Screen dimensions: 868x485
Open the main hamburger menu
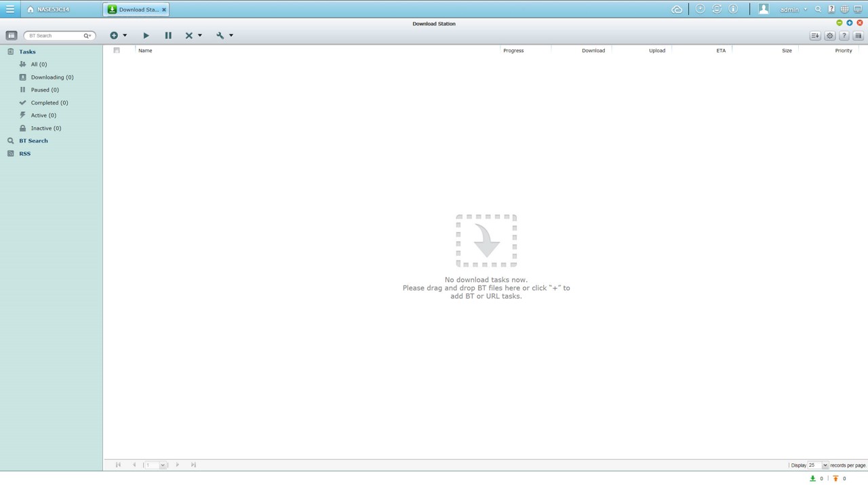(x=10, y=9)
